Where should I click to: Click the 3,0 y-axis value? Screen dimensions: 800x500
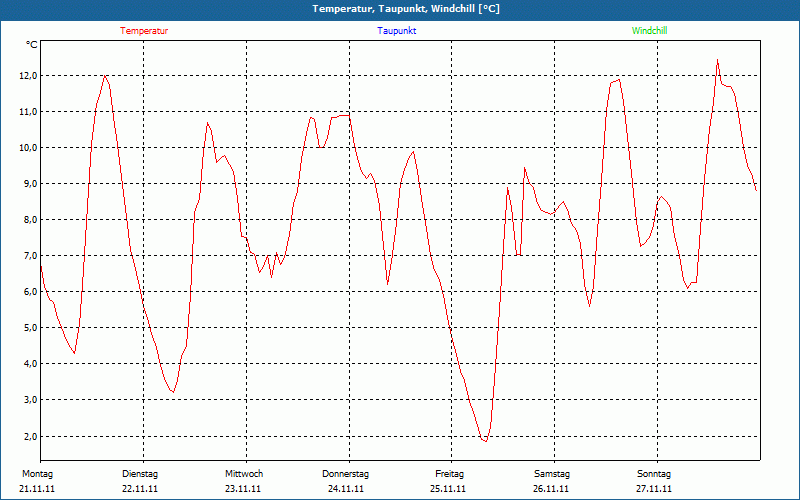coord(31,399)
